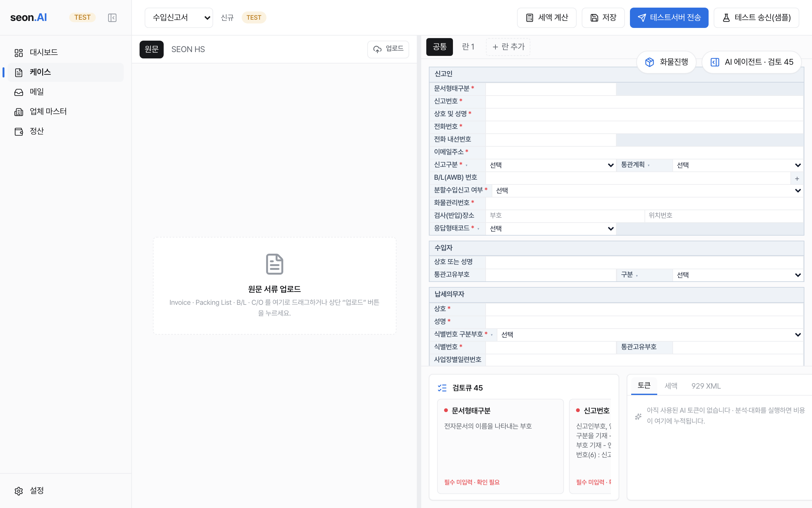This screenshot has width=812, height=508.
Task: Click the 전화번호 input field
Action: [x=644, y=127]
